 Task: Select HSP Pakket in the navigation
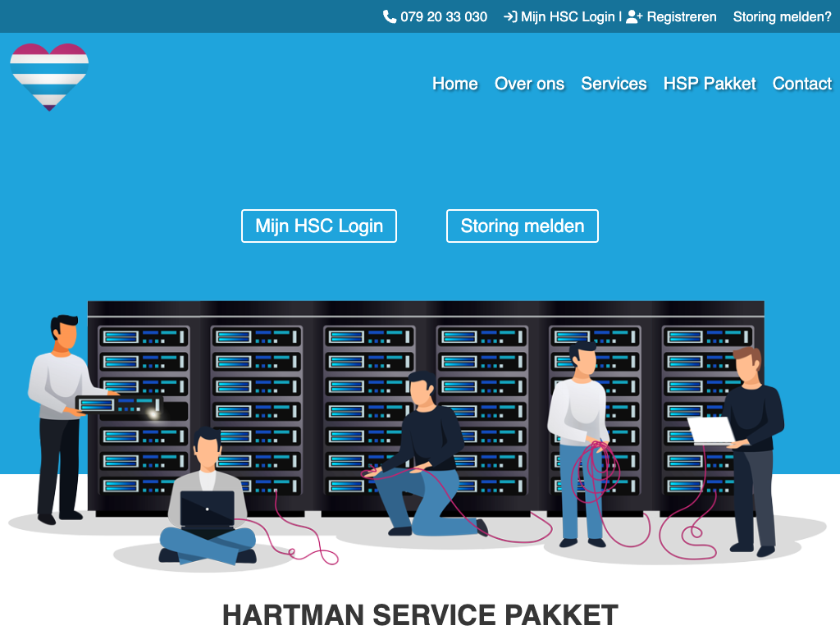710,84
